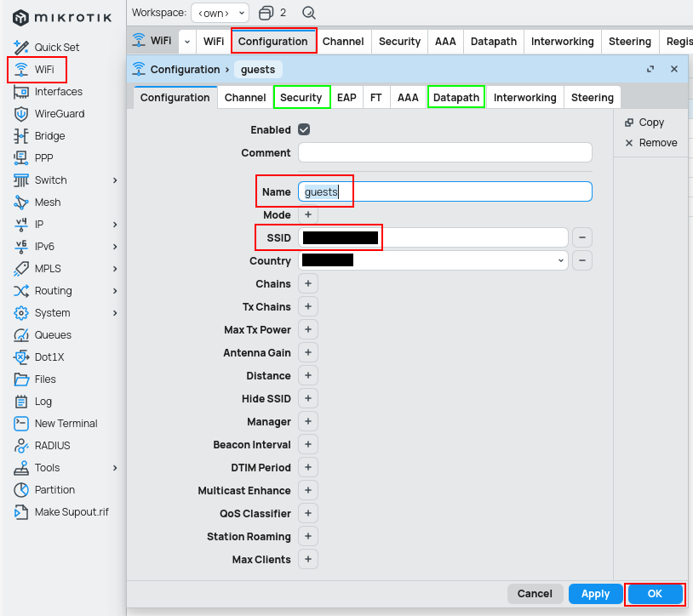Screen dimensions: 693x616
Task: Add a Distance value
Action: click(x=308, y=375)
